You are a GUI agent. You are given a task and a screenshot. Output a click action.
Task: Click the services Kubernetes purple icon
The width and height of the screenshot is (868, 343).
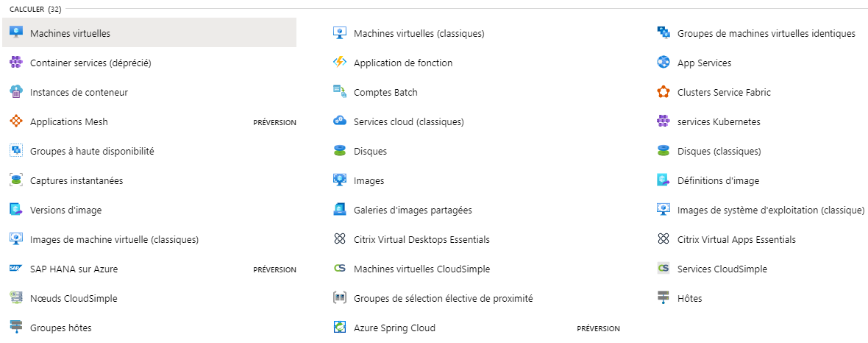pyautogui.click(x=664, y=121)
